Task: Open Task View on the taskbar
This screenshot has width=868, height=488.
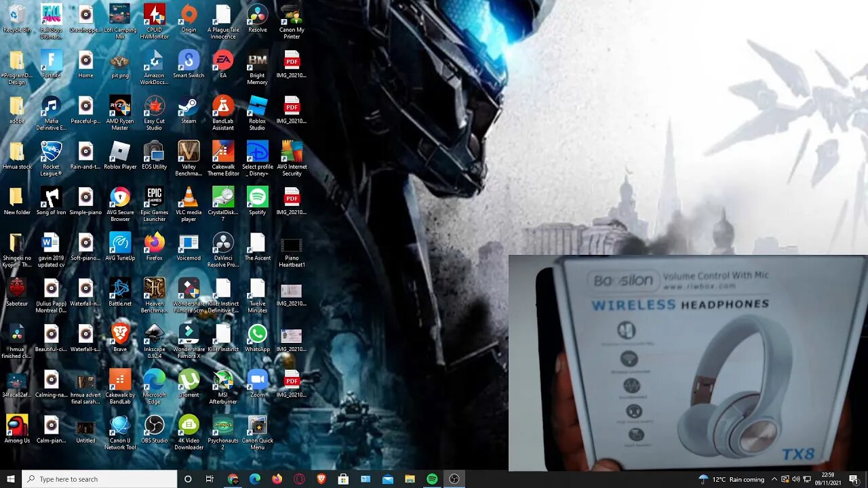Action: (x=210, y=479)
